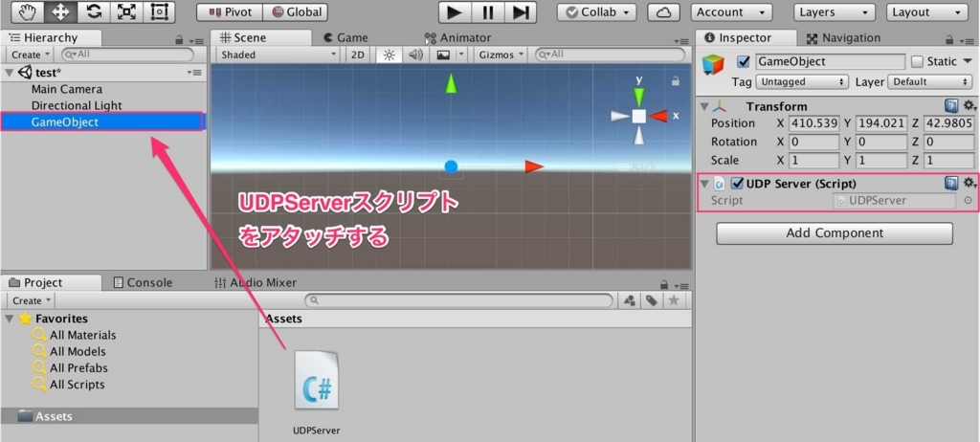Open Project Create dropdown

[x=30, y=300]
